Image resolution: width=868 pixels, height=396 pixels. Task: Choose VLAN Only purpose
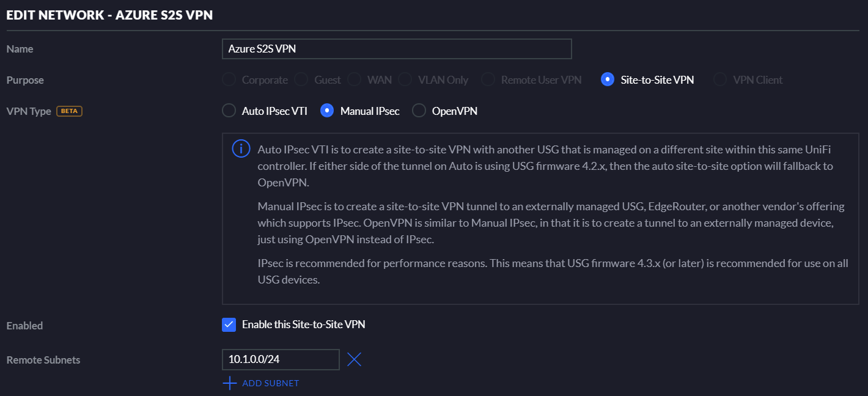click(405, 79)
